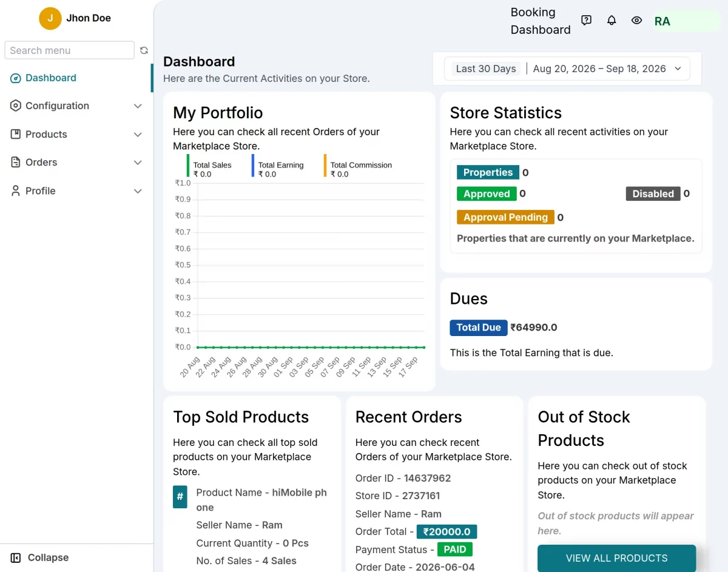Click the Total Due badge in Dues
The width and height of the screenshot is (728, 572).
click(x=479, y=328)
